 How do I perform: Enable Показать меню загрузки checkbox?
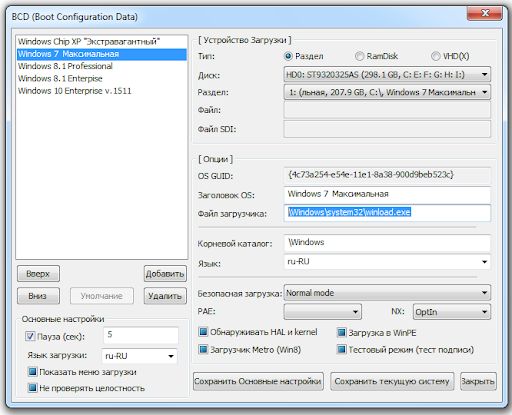point(32,371)
